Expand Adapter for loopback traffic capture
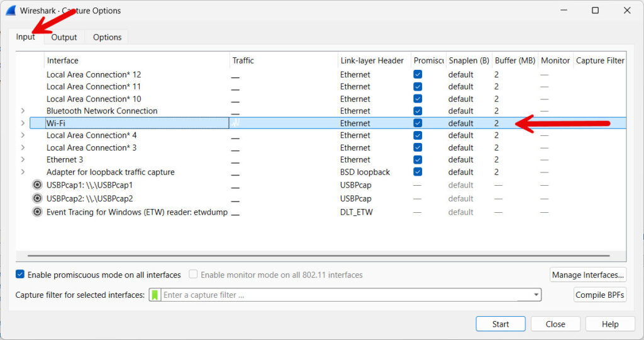 tap(23, 172)
